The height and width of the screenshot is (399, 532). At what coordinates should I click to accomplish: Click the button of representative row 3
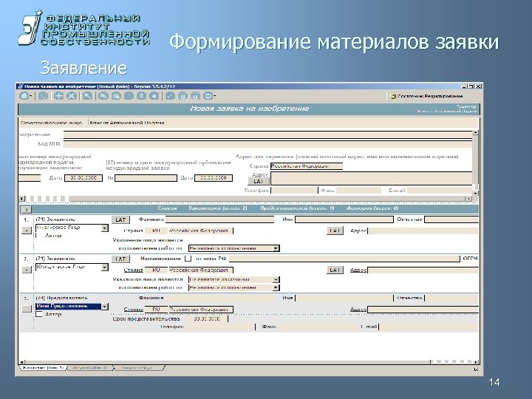click(x=27, y=309)
